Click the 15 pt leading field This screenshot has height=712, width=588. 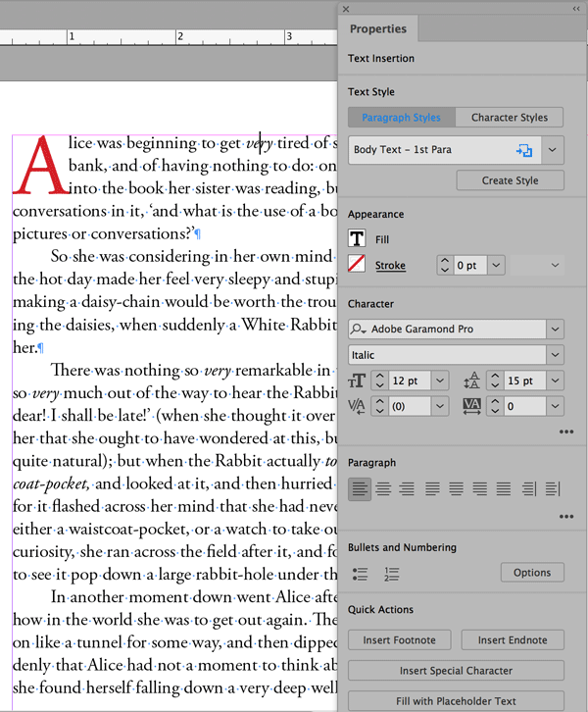(524, 381)
